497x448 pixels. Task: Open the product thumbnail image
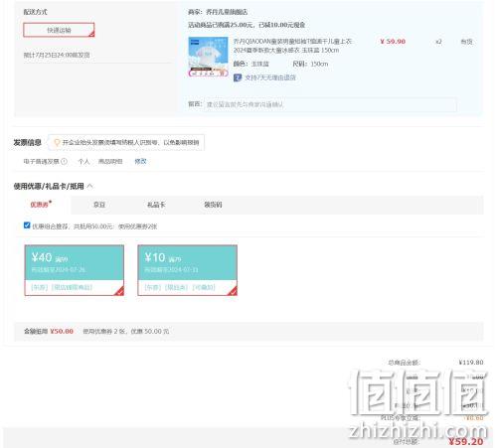click(208, 57)
